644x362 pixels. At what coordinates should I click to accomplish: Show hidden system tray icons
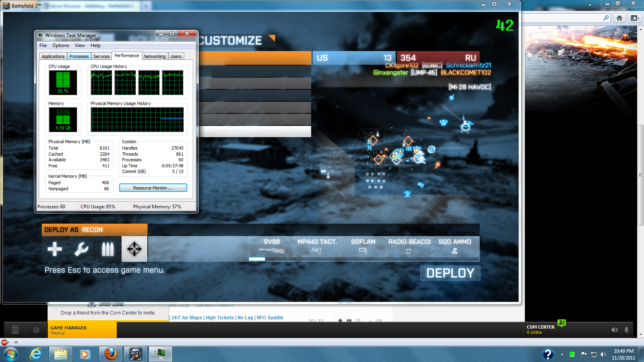tap(562, 354)
